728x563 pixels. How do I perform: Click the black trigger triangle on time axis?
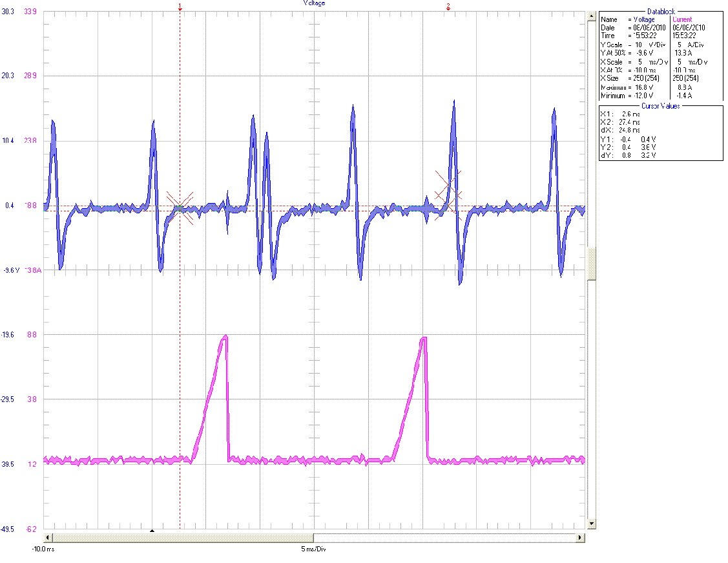(x=152, y=531)
